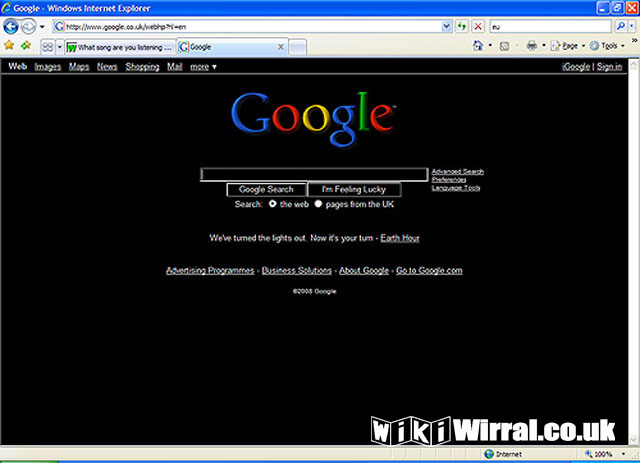
Task: Open the Mail link
Action: coord(175,67)
